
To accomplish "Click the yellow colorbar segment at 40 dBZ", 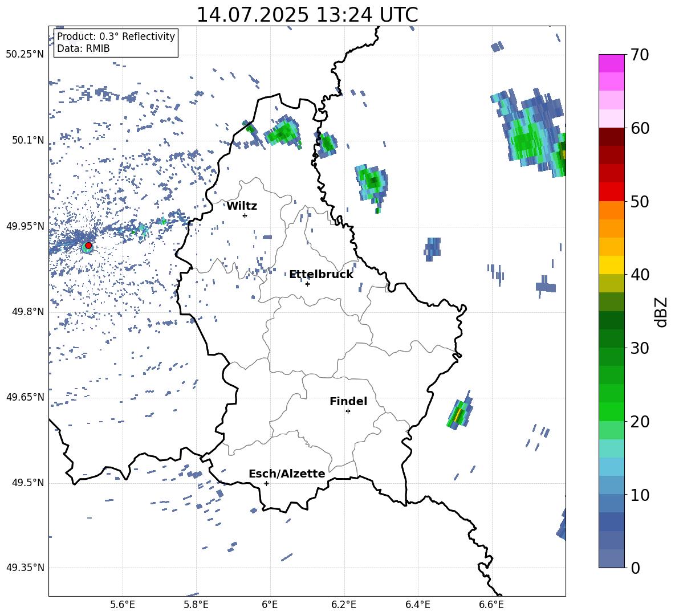I will [x=611, y=265].
